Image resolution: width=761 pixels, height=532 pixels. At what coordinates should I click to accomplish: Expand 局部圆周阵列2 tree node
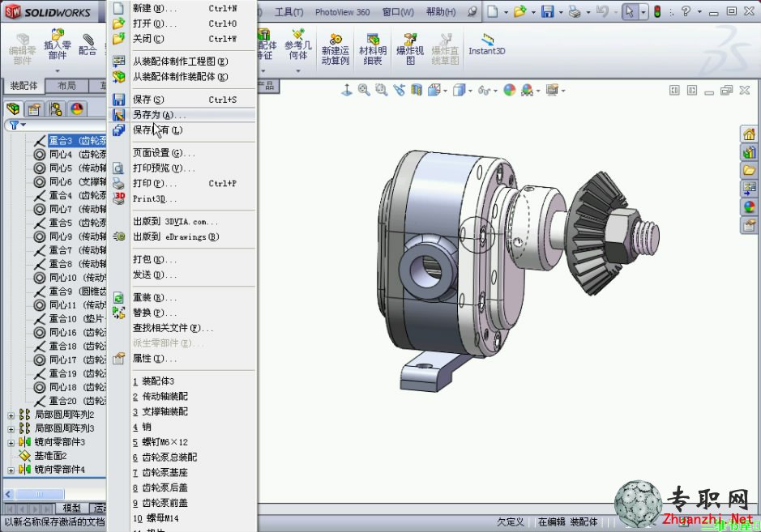point(11,415)
